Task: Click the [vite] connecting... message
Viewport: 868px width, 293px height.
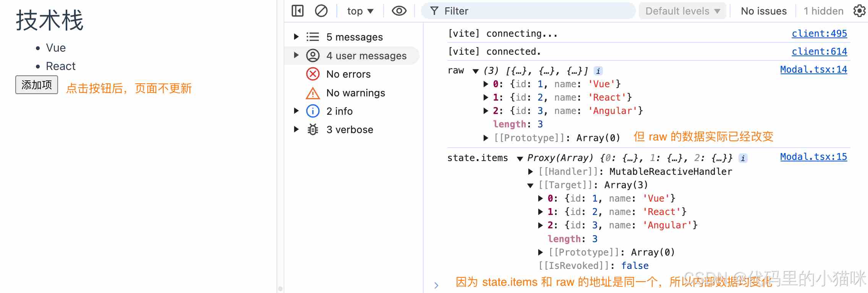Action: [x=502, y=34]
